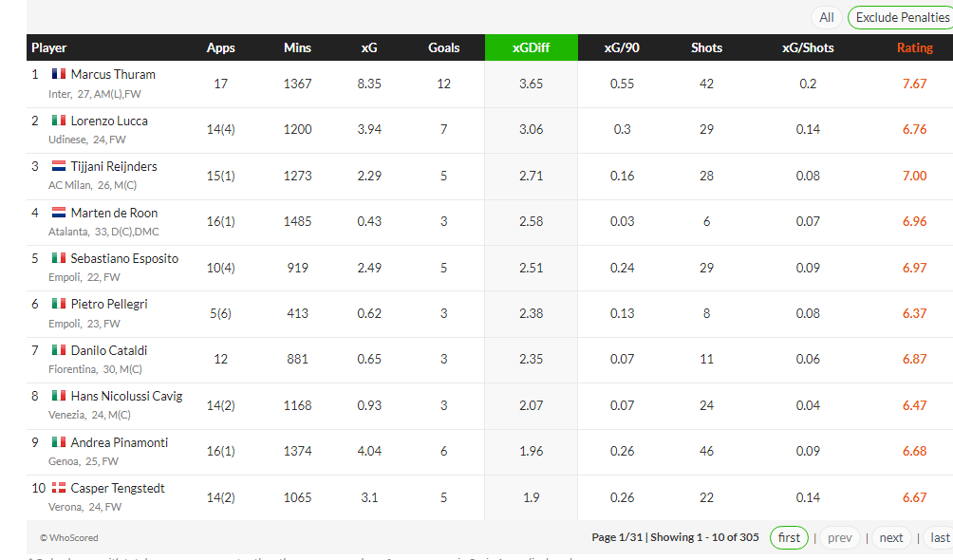953x560 pixels.
Task: Click the Italian flag beside Pietro Pellegri
Action: click(x=59, y=304)
